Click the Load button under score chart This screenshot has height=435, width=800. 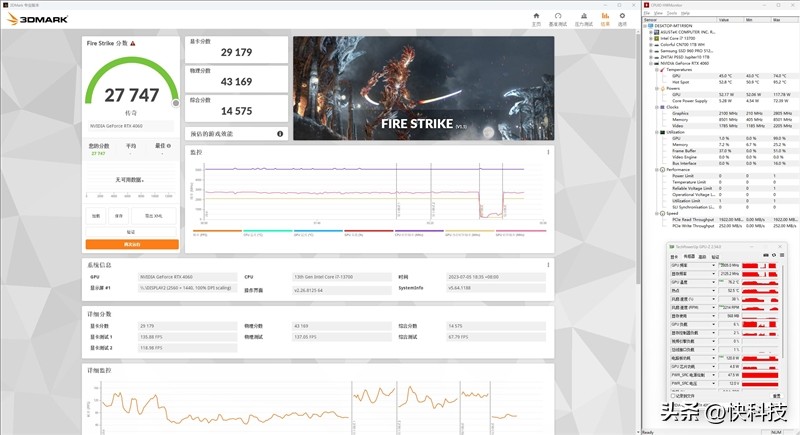pos(96,216)
